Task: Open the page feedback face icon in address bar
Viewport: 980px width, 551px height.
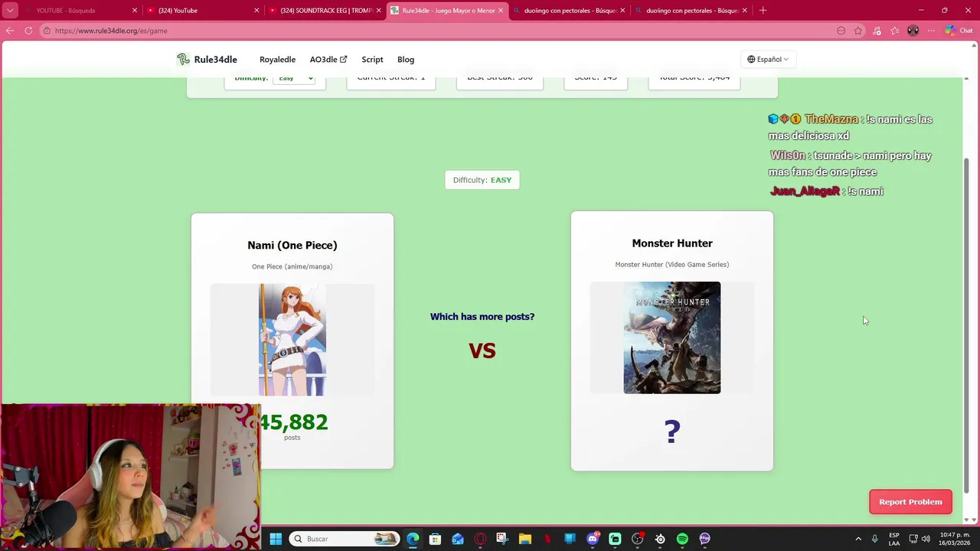Action: click(x=841, y=31)
